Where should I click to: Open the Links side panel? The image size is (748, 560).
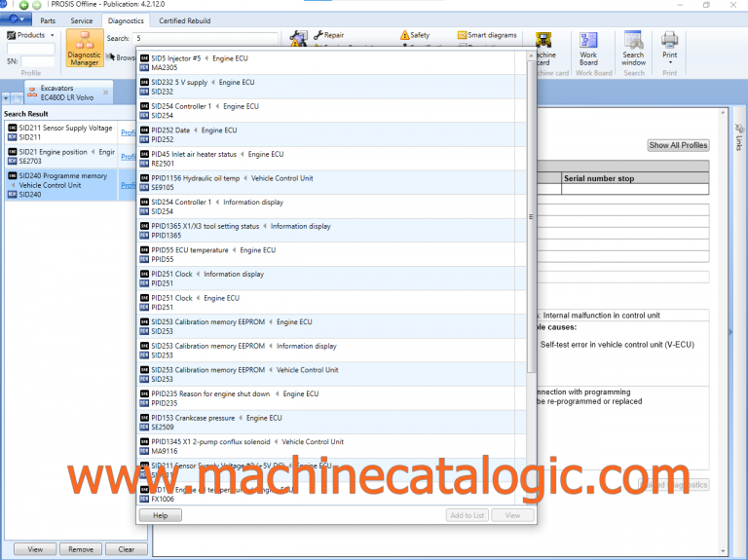coord(739,137)
